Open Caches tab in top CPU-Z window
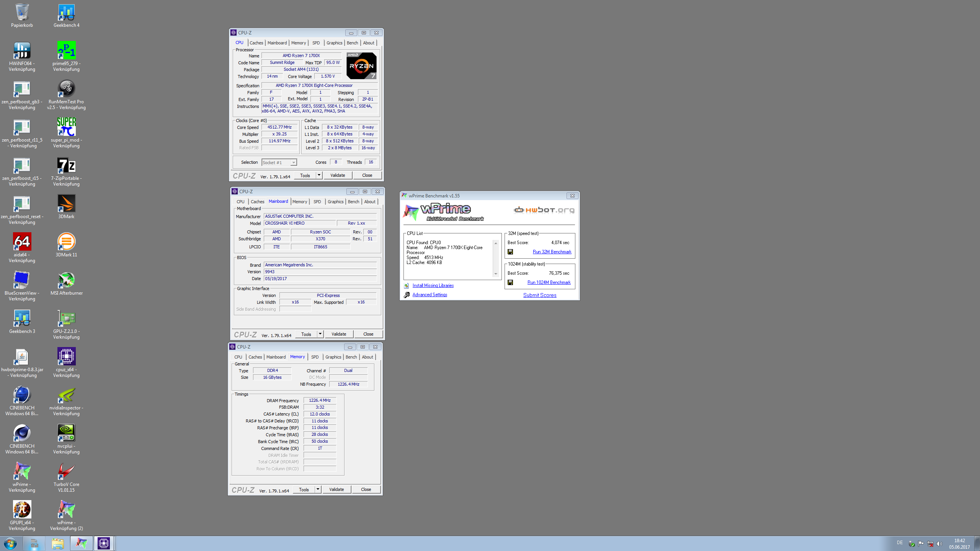The height and width of the screenshot is (551, 980). [256, 43]
